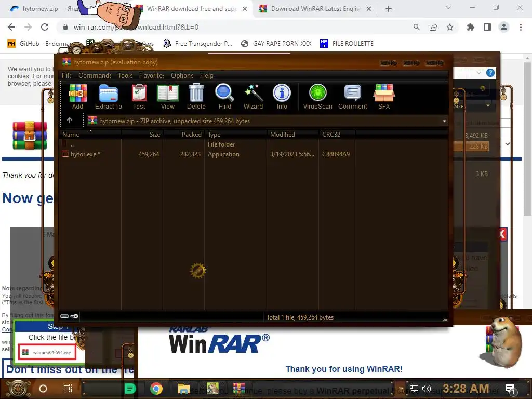Share this page via Chrome share icon
Viewport: 532px width, 399px height.
(x=433, y=27)
